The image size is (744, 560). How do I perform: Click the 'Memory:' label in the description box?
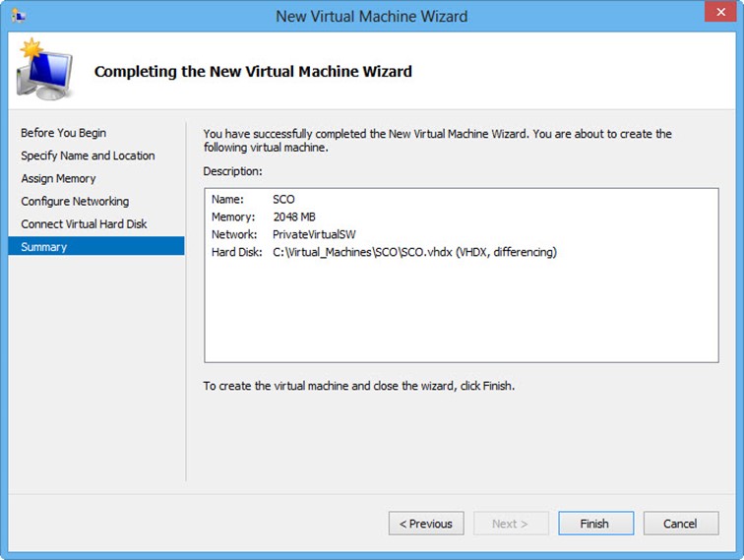233,217
